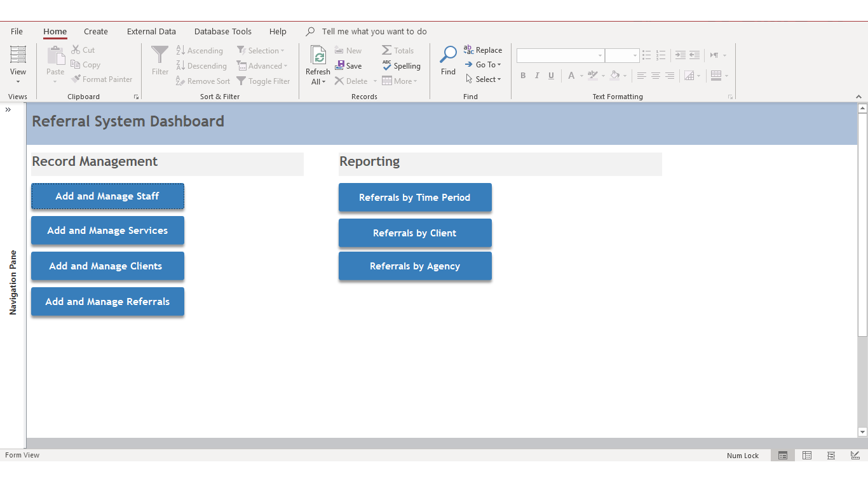Toggle Italic text formatting
Screen dimensions: 868x488
(x=537, y=76)
